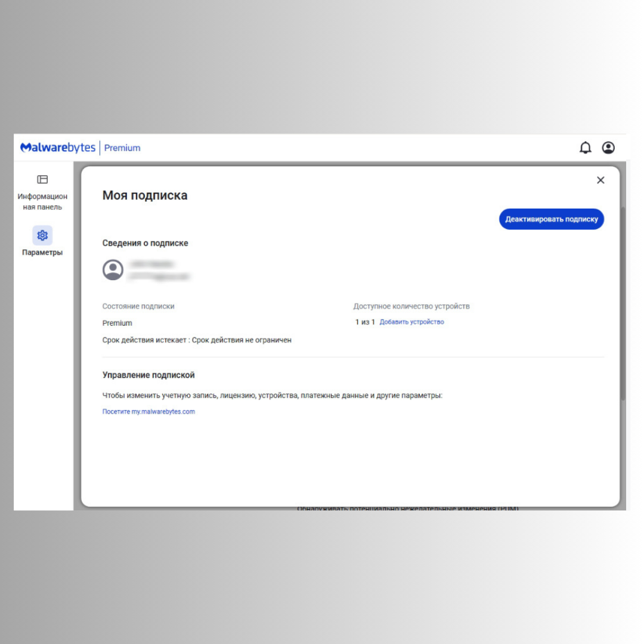
Task: Click the Деактивировать подписку button
Action: [551, 219]
